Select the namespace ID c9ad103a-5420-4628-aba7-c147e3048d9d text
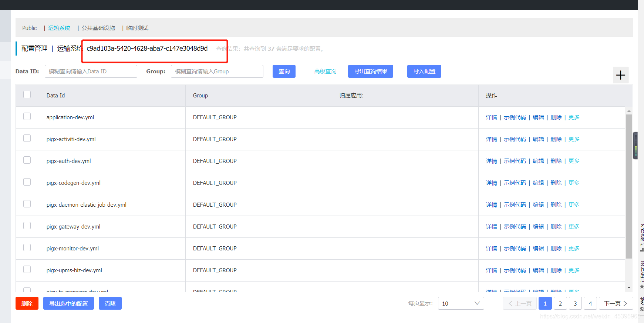 point(147,49)
